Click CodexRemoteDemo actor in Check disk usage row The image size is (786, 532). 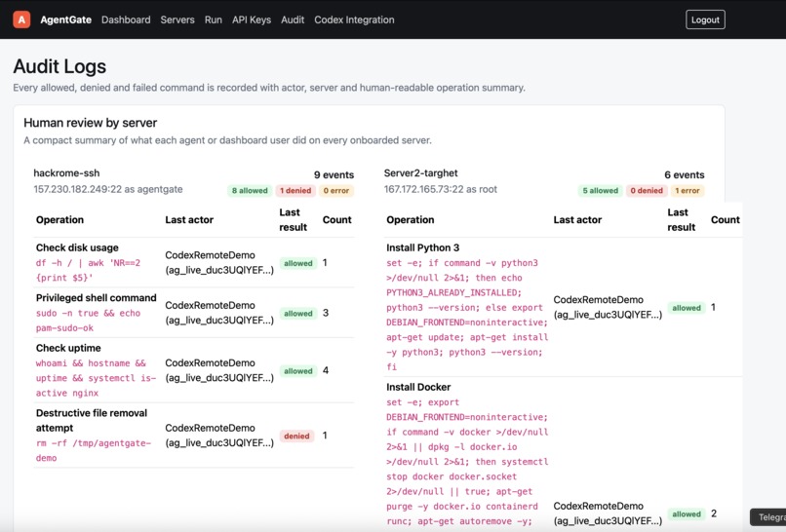click(x=219, y=262)
